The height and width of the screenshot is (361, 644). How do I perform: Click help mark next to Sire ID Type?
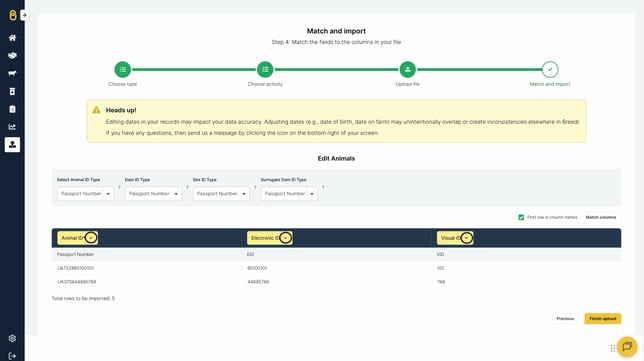[255, 187]
